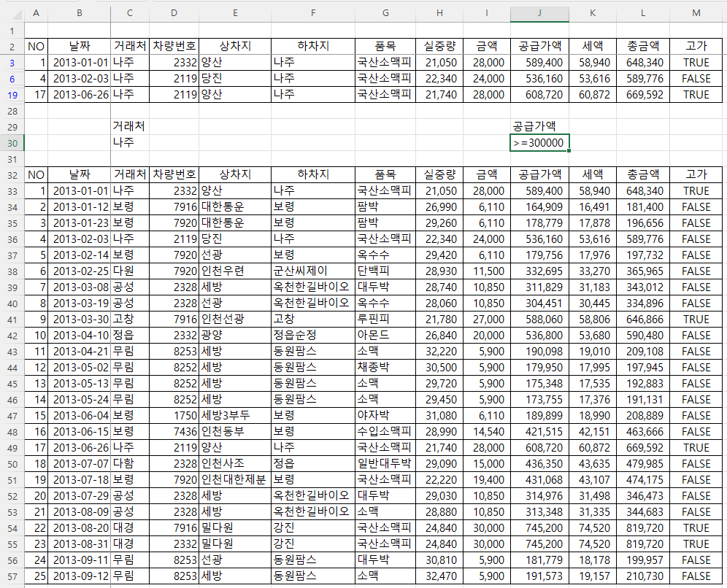727x588 pixels.
Task: Click cell 단백피 in row 38
Action: (385, 271)
